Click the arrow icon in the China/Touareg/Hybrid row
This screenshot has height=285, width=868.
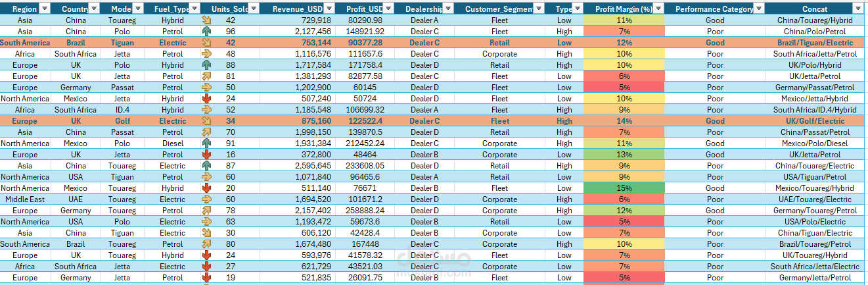tap(207, 20)
